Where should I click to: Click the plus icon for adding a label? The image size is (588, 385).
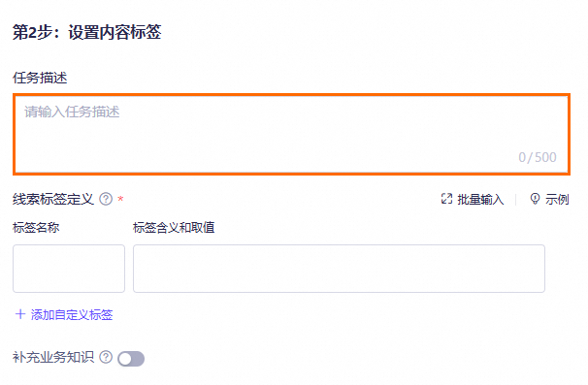[x=20, y=314]
